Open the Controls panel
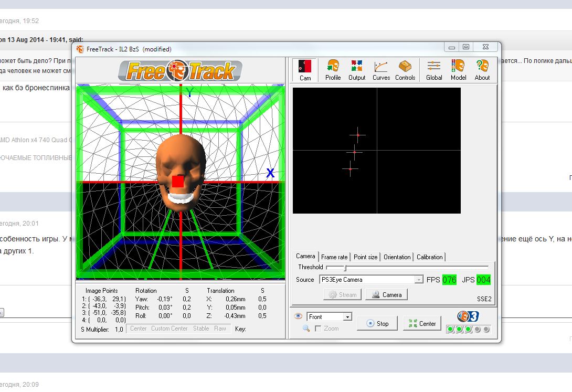This screenshot has width=572, height=392. 405,70
